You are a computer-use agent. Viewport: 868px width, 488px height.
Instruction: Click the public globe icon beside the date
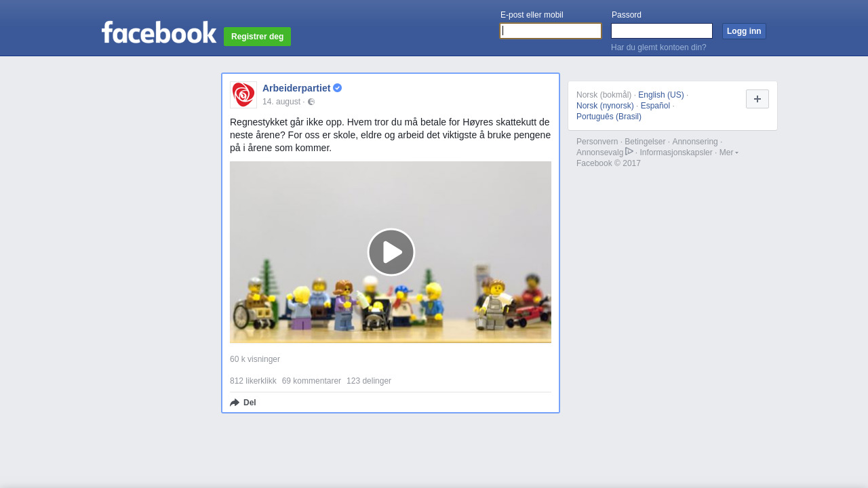pyautogui.click(x=311, y=102)
